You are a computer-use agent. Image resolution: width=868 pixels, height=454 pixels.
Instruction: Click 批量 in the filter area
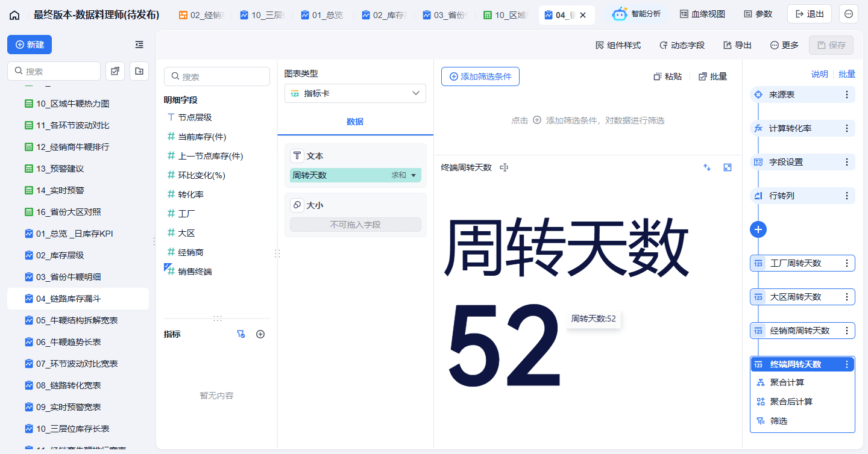coord(712,76)
